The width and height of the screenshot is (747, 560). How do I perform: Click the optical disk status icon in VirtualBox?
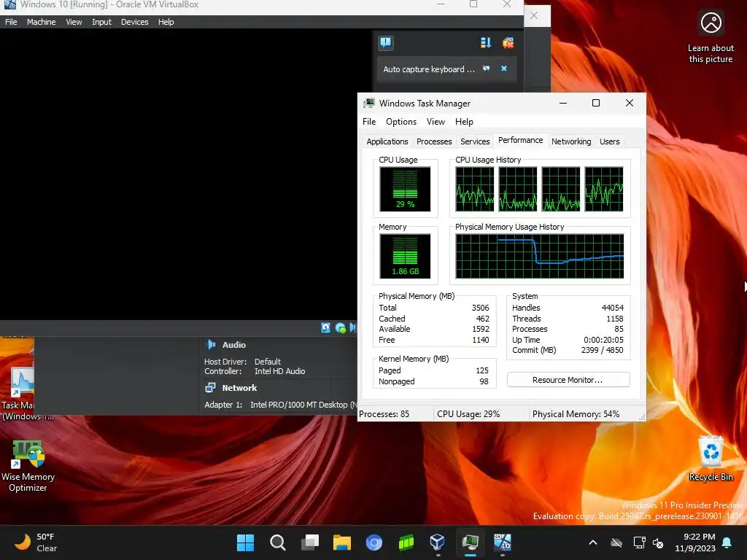pyautogui.click(x=340, y=327)
